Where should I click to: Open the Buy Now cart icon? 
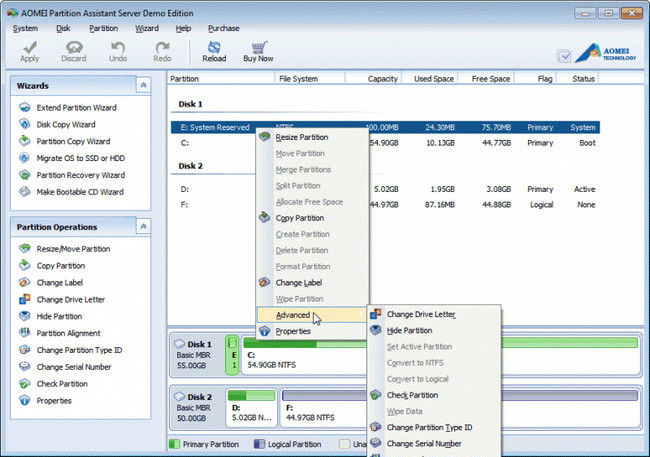tap(258, 51)
